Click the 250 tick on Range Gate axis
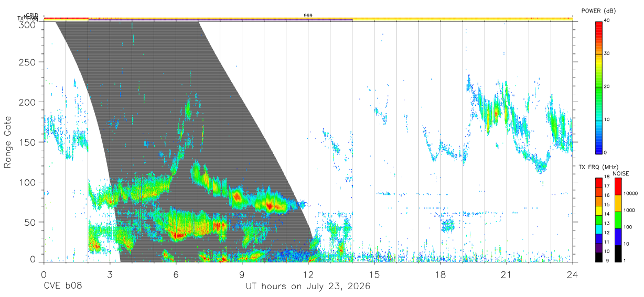Image resolution: width=644 pixels, height=297 pixels. pyautogui.click(x=28, y=62)
